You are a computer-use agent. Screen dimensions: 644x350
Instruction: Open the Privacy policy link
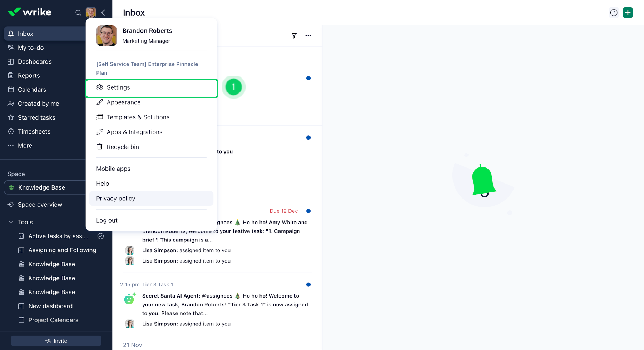115,199
